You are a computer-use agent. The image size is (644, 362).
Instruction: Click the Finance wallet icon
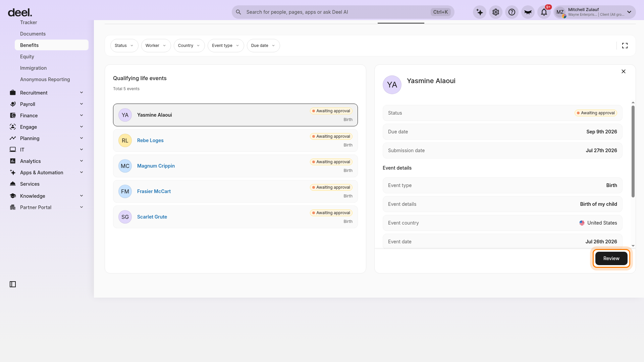13,115
